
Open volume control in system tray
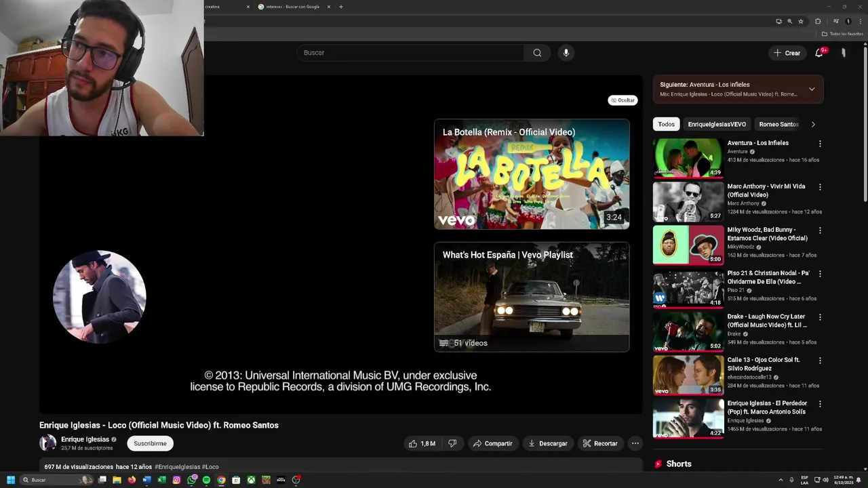click(x=825, y=480)
